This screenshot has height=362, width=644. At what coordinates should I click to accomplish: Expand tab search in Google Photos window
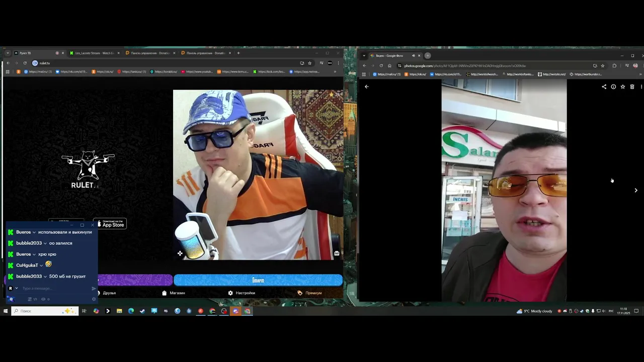(x=364, y=55)
